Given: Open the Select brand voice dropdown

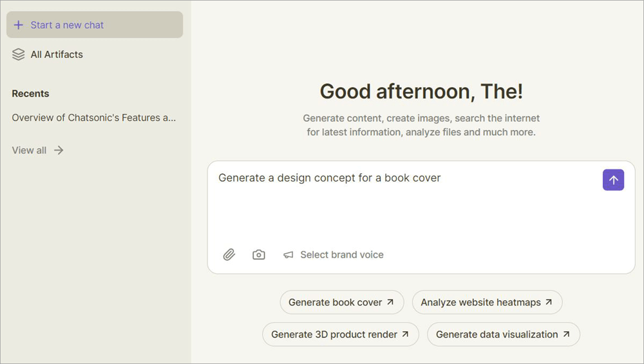Looking at the screenshot, I should point(341,255).
